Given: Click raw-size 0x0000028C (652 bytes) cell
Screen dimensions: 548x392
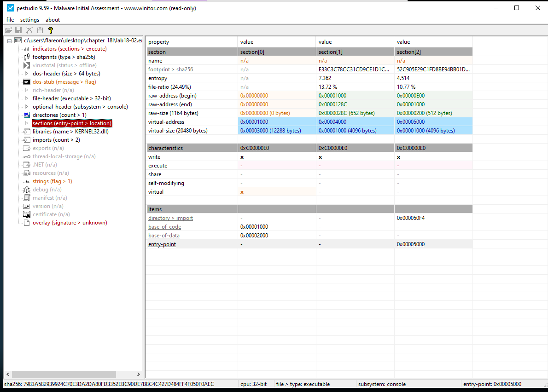Looking at the screenshot, I should pos(355,113).
